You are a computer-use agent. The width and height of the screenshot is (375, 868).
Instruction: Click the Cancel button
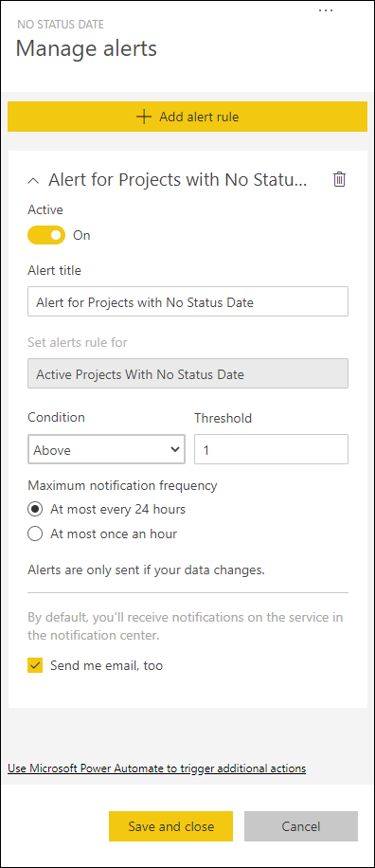tap(301, 826)
